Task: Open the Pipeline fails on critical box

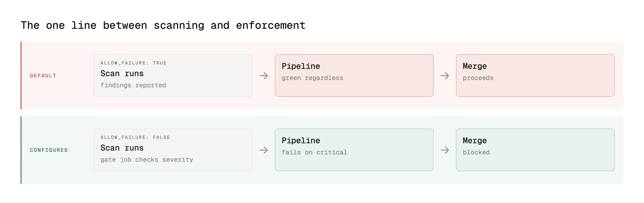Action: [x=354, y=150]
